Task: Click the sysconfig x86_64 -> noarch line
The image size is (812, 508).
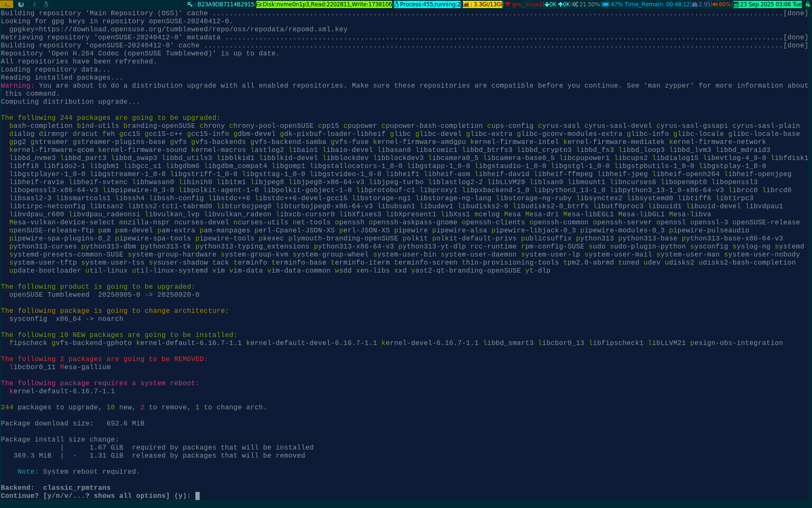Action: pos(66,319)
